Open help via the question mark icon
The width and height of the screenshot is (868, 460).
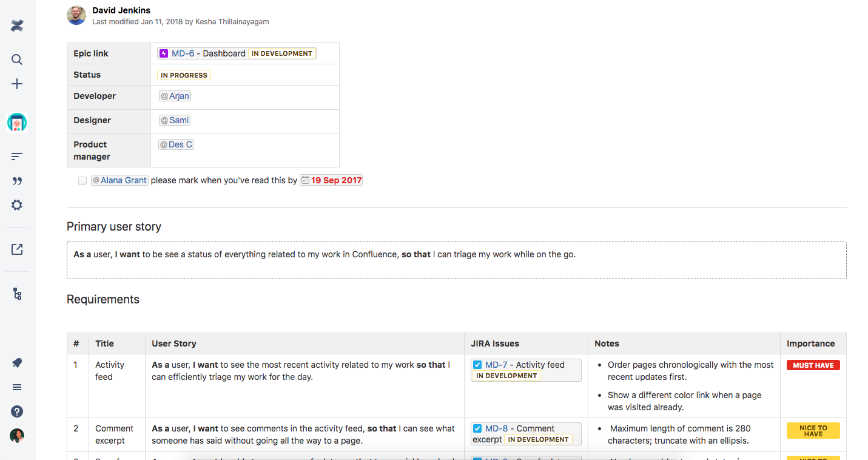(x=16, y=411)
